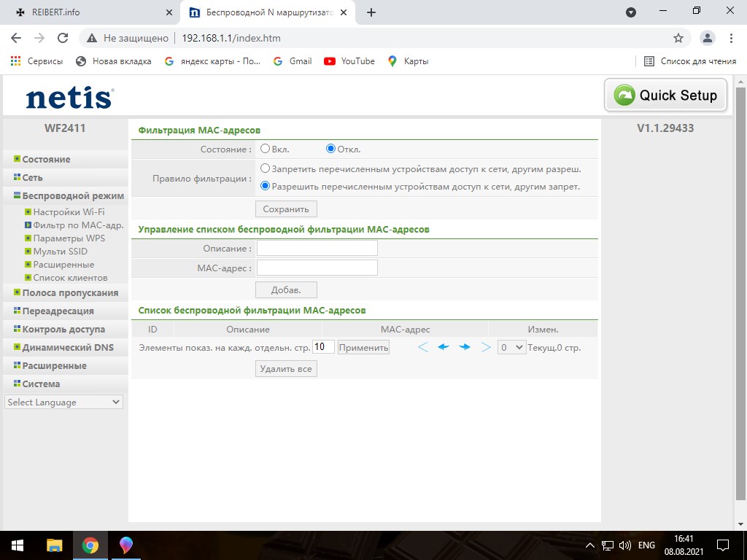Click the Chrome taskbar icon

(x=90, y=545)
